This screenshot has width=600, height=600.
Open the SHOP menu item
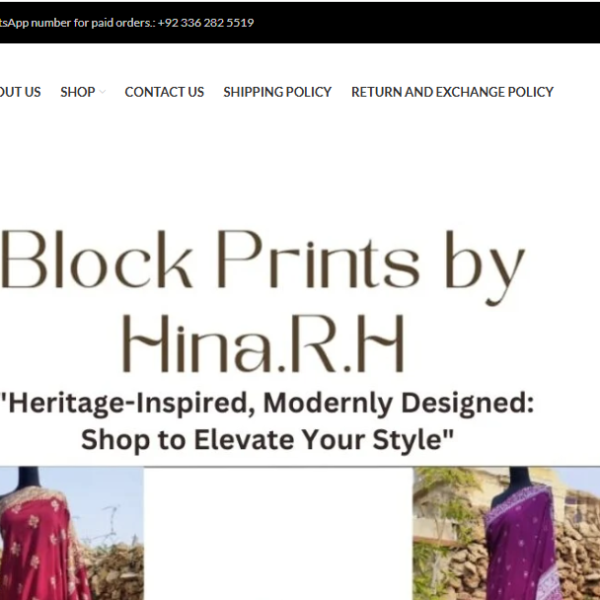(x=78, y=92)
